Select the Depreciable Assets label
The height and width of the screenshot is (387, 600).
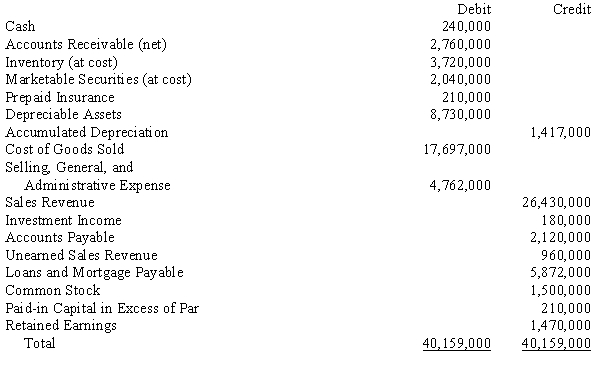pyautogui.click(x=64, y=114)
